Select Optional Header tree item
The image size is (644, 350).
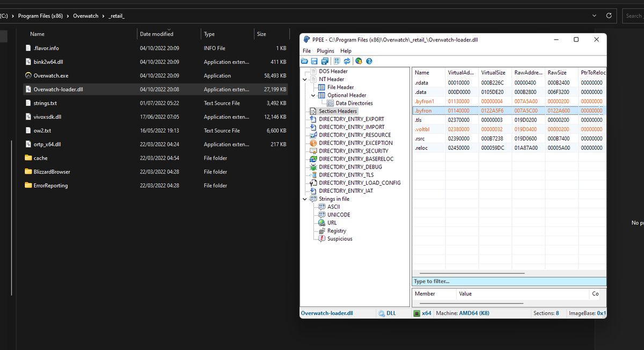click(347, 96)
